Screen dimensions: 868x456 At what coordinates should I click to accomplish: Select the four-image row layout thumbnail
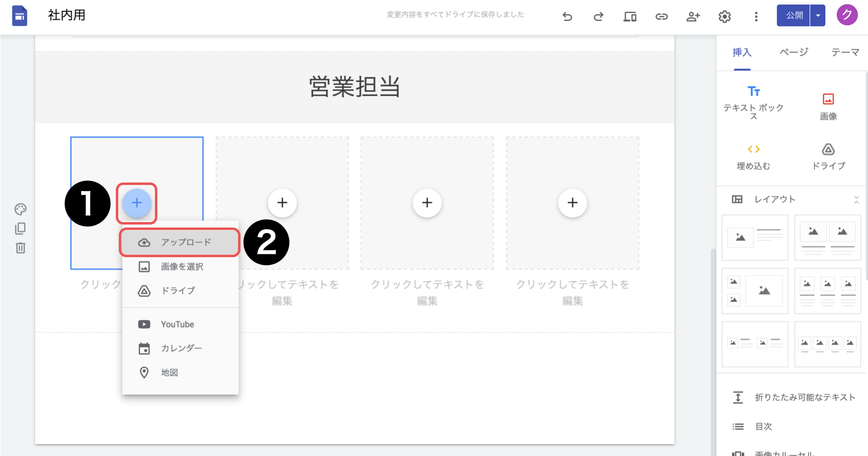(827, 344)
